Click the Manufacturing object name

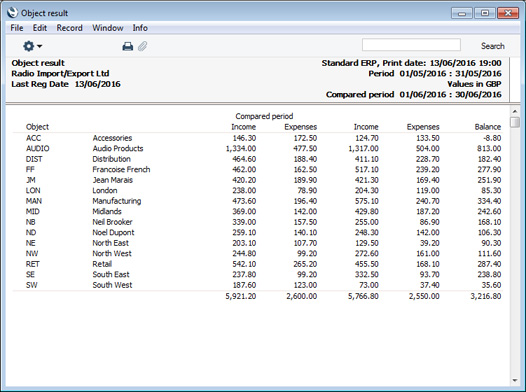(117, 201)
